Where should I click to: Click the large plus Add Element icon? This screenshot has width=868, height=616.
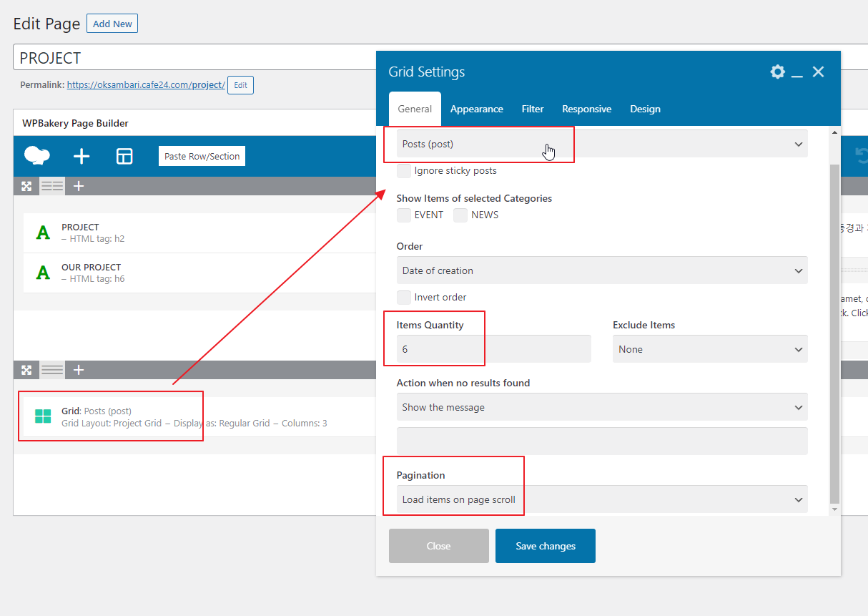pyautogui.click(x=82, y=156)
